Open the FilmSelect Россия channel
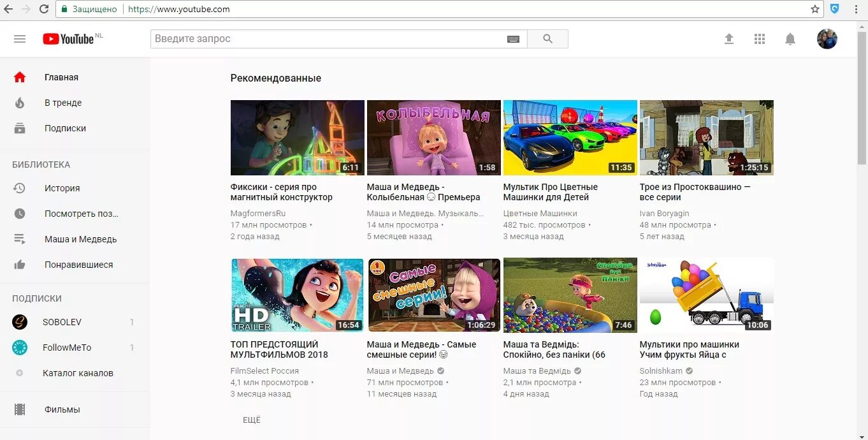Image resolution: width=868 pixels, height=440 pixels. click(x=264, y=370)
